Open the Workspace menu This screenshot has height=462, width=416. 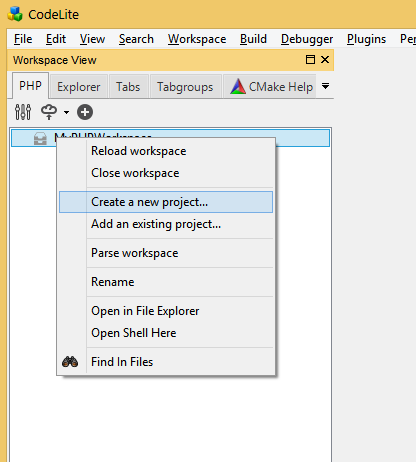197,39
